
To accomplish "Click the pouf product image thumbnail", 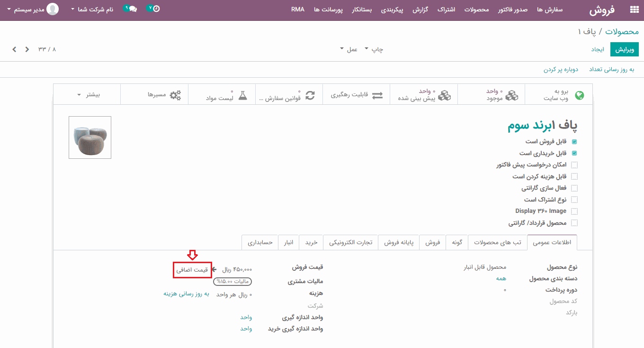I will click(90, 137).
